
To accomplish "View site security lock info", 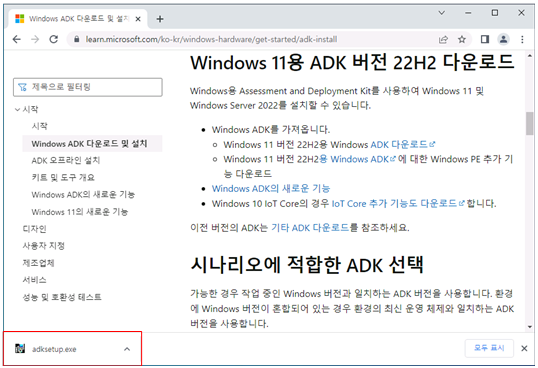I will 77,39.
